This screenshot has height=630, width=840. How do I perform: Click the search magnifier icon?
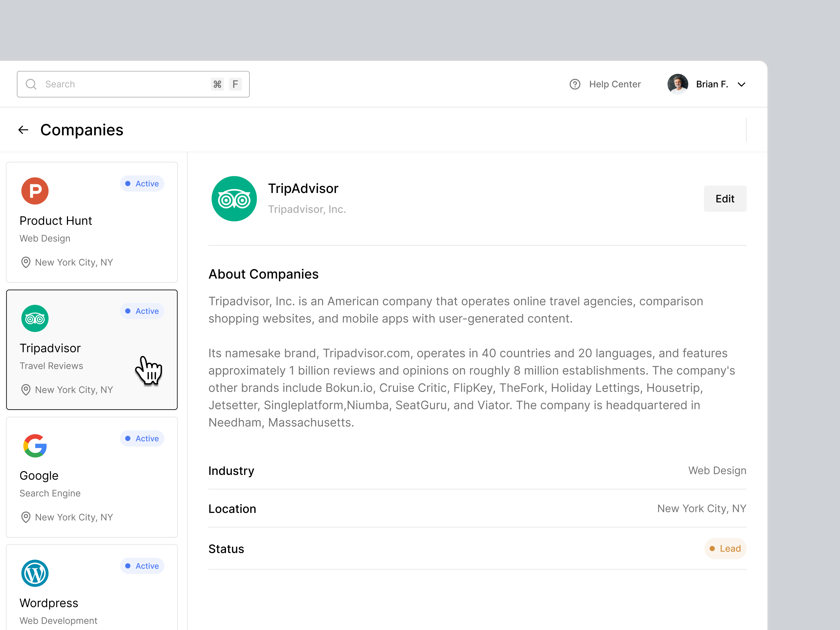click(31, 84)
